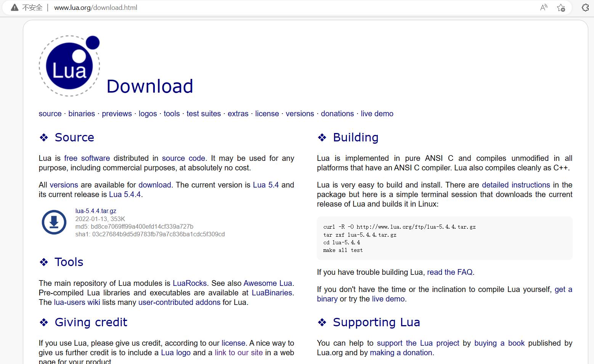594x364 pixels.
Task: Click the Tools section heading
Action: click(69, 262)
